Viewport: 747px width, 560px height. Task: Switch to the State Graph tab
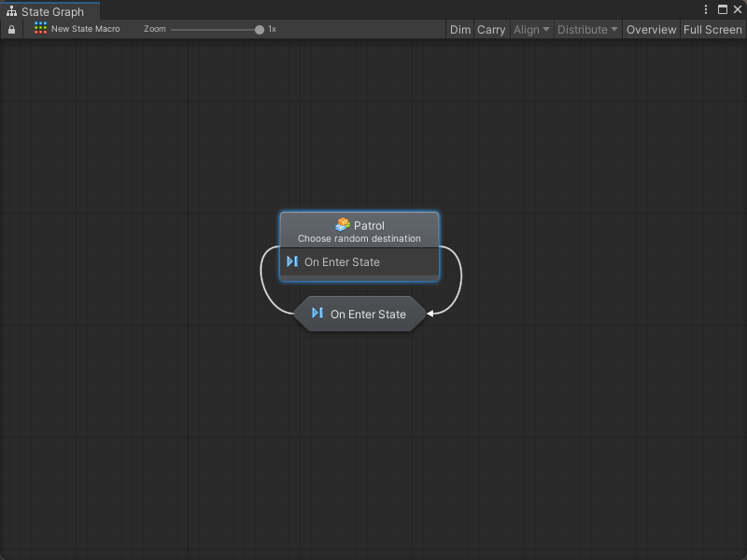coord(51,12)
